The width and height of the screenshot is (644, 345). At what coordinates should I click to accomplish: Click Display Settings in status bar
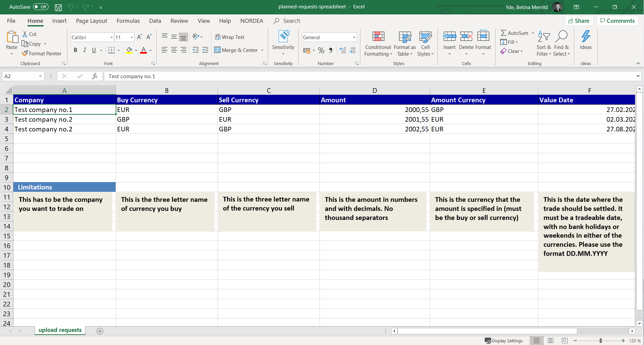pos(504,341)
